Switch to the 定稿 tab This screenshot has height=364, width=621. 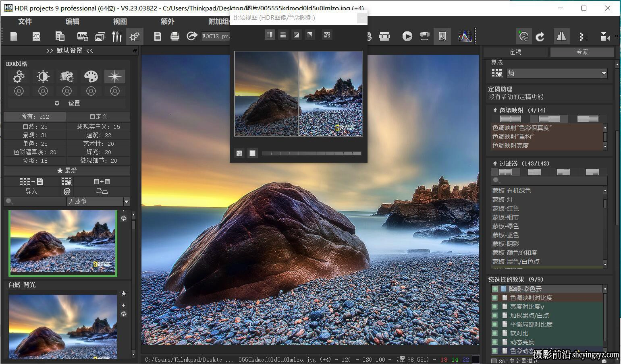[x=515, y=52]
